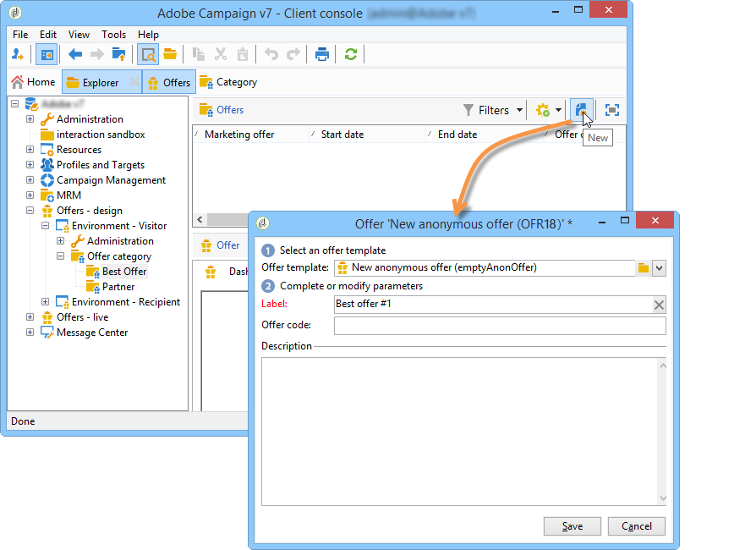This screenshot has height=550, width=756.
Task: Close the Explorer tab with its X
Action: 134,82
